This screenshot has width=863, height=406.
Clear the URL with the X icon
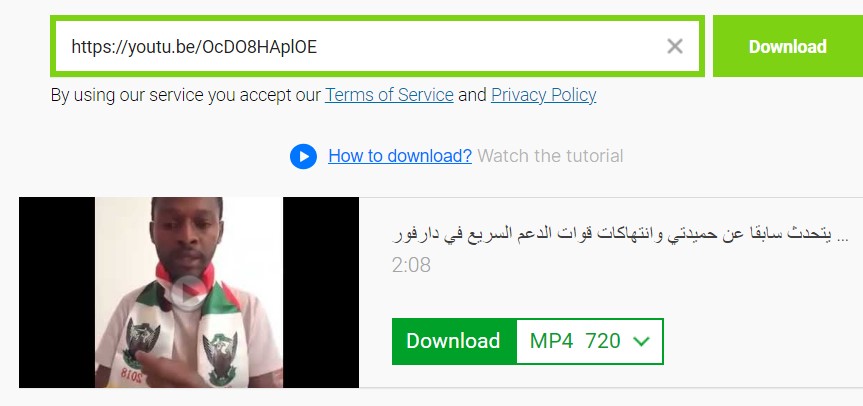point(675,46)
